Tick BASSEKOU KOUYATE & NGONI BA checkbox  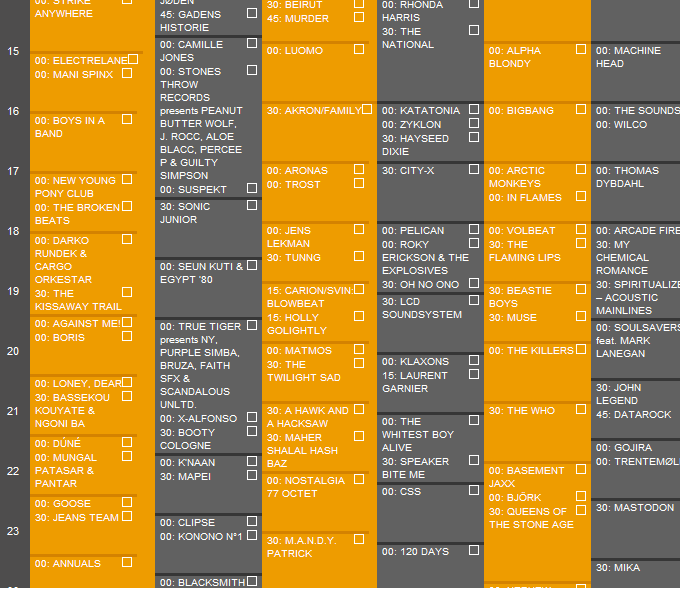[x=127, y=396]
